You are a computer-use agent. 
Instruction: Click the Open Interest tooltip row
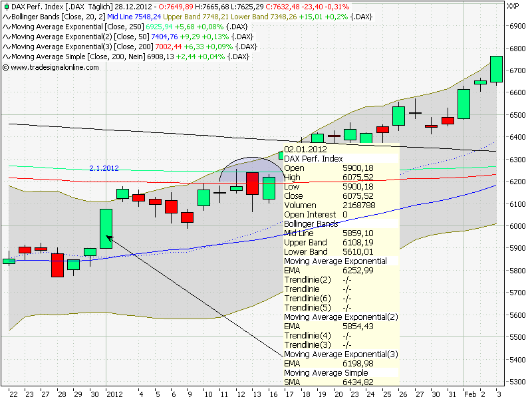coord(341,215)
